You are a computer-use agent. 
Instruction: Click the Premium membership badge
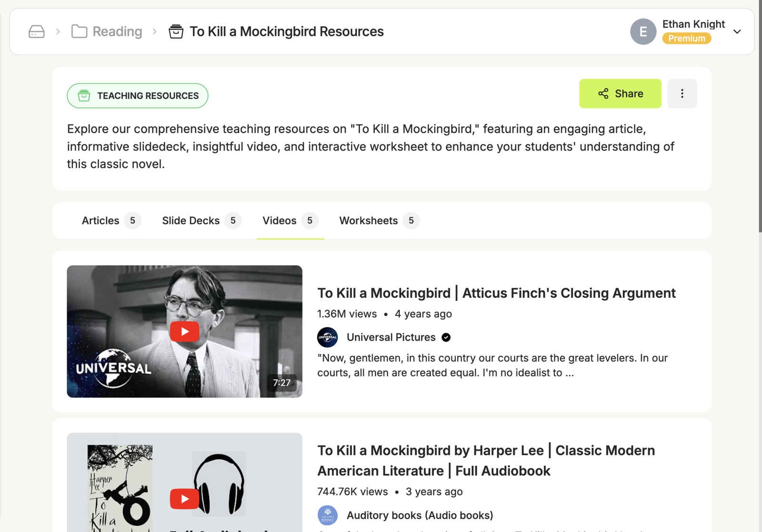pos(686,39)
